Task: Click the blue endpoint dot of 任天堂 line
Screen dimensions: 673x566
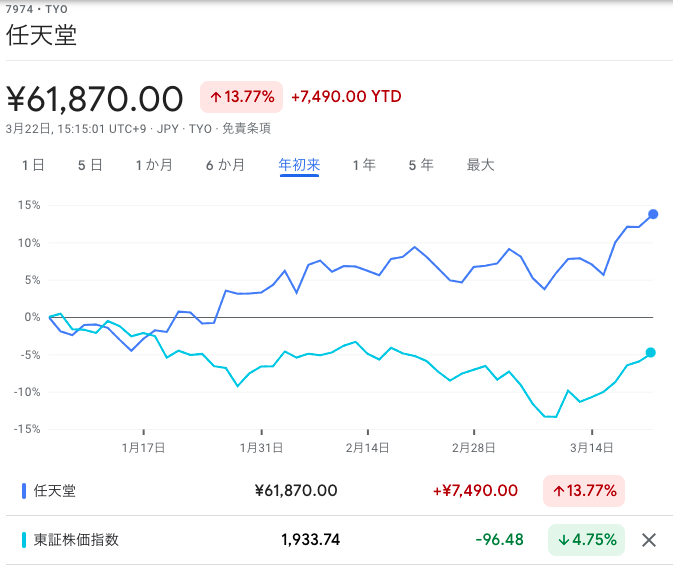Action: tap(653, 214)
